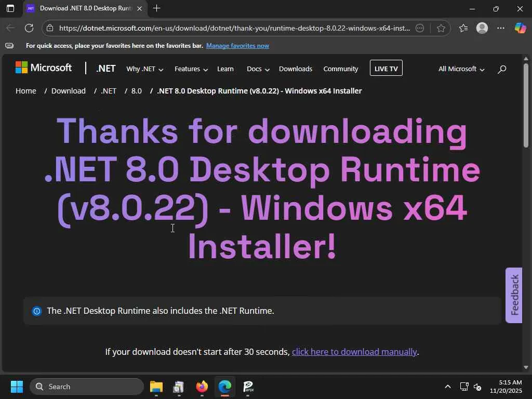Image resolution: width=532 pixels, height=399 pixels.
Task: Click the address bar URL field
Action: (234, 28)
